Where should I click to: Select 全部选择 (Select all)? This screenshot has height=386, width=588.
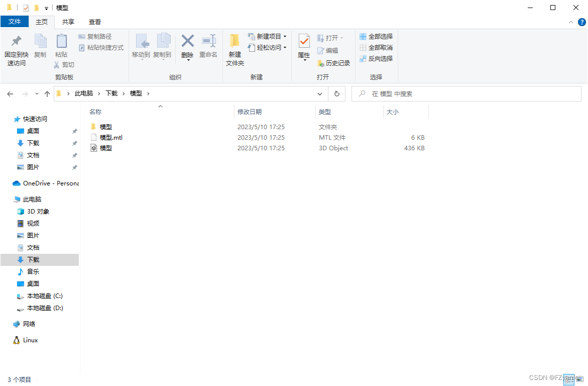tap(376, 36)
